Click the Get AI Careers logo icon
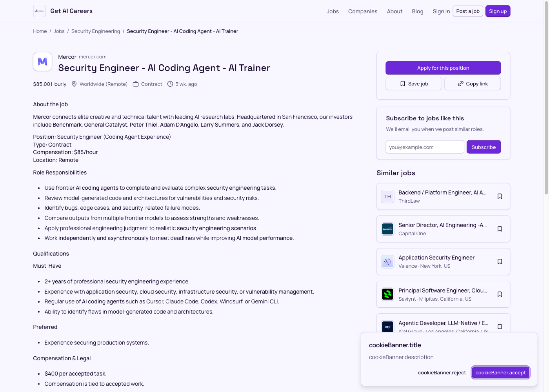Viewport: 549px width, 392px height. tap(39, 11)
